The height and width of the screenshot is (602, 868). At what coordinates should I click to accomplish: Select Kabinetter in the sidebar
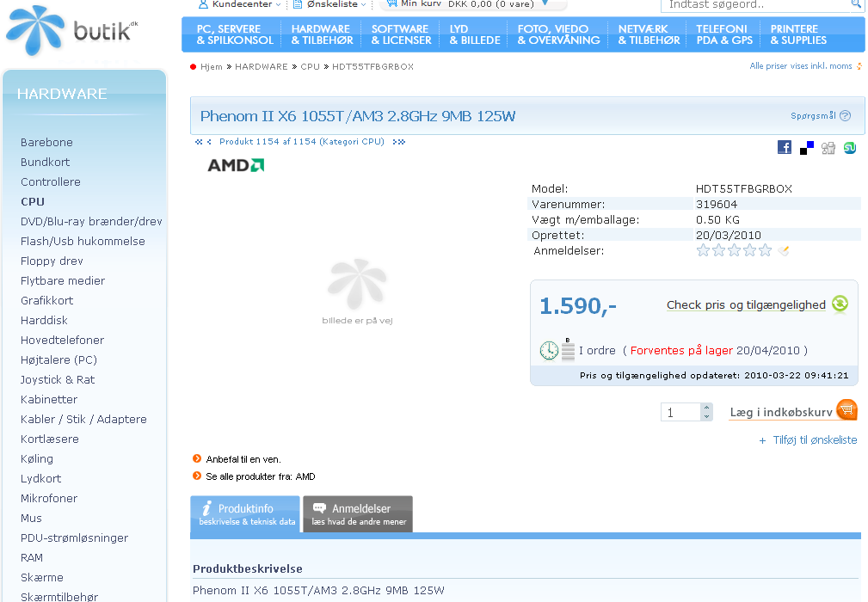click(49, 400)
